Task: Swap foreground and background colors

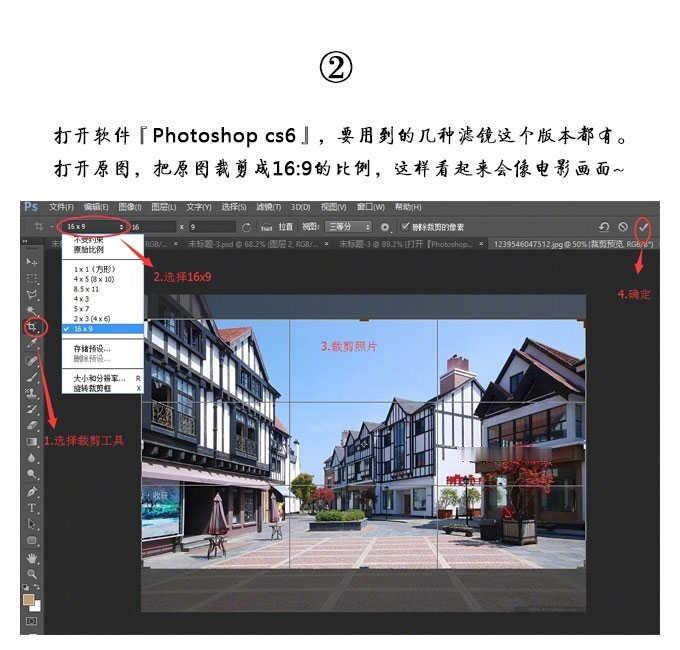Action: point(36,587)
